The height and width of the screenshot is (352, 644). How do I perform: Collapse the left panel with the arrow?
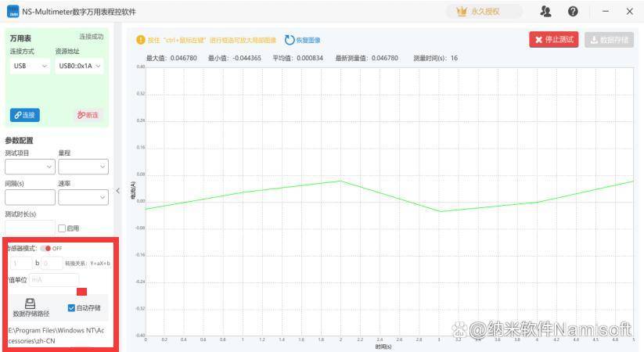(x=118, y=190)
